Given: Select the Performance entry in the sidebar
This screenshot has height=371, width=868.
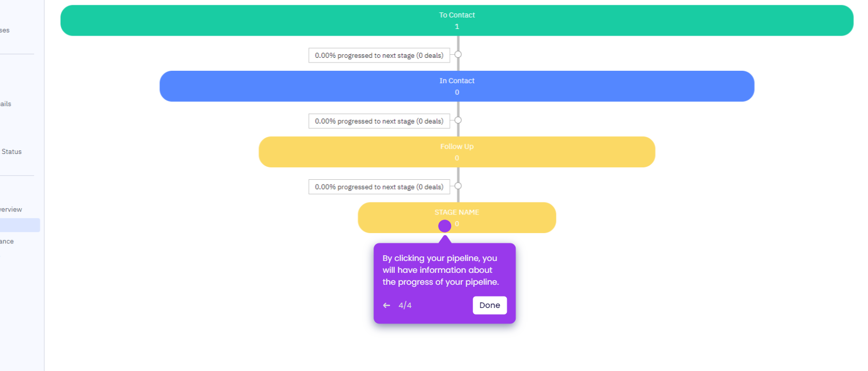Looking at the screenshot, I should tap(7, 241).
